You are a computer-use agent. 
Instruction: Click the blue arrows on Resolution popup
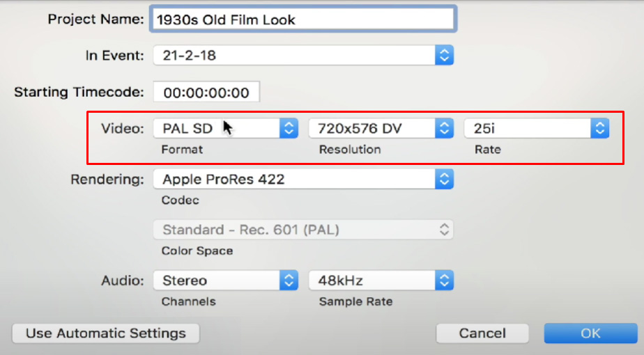click(445, 129)
